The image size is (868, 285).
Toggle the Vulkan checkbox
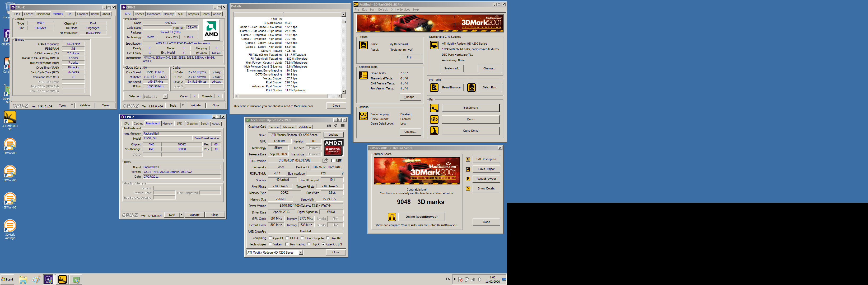pyautogui.click(x=270, y=244)
